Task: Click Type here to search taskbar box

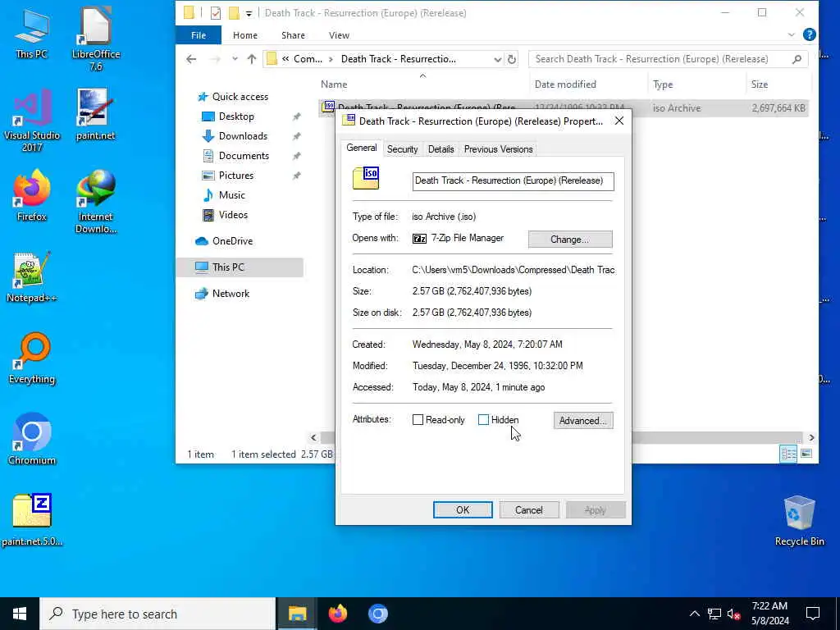Action: [157, 614]
